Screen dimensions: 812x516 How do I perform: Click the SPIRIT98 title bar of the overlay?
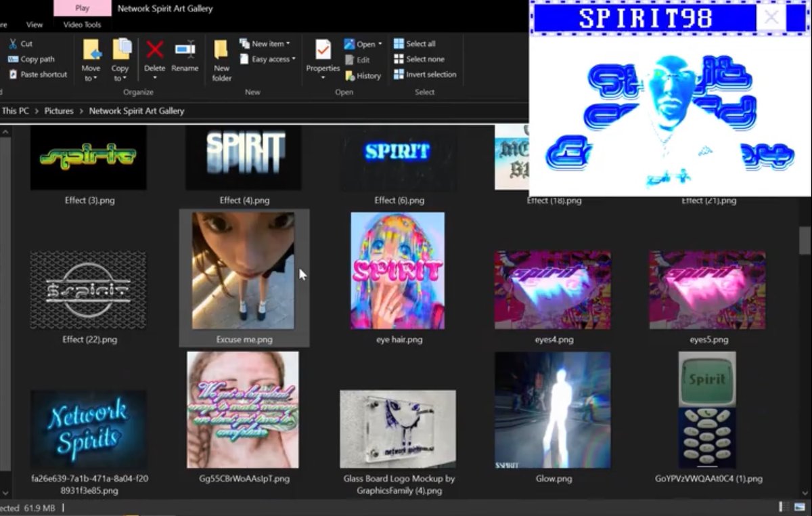[644, 18]
